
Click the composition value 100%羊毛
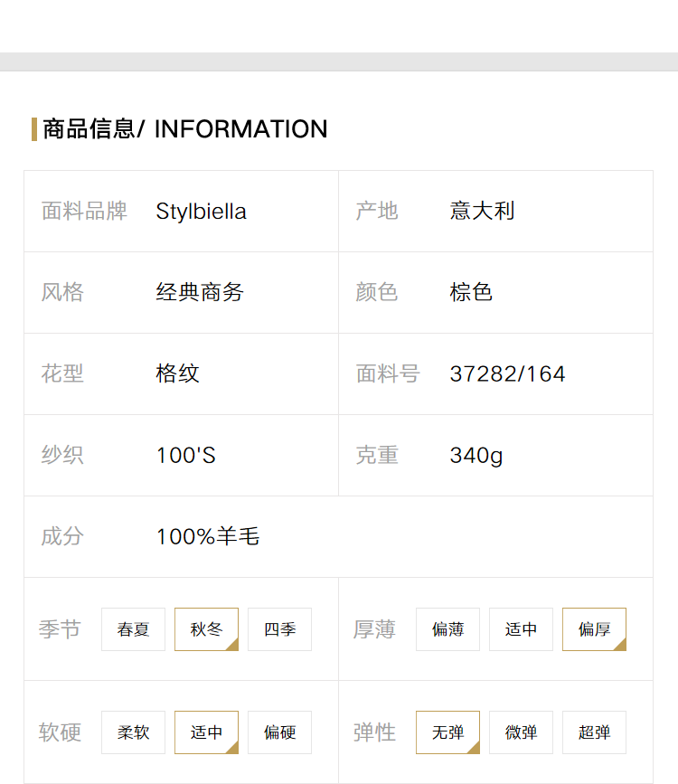[x=208, y=536]
